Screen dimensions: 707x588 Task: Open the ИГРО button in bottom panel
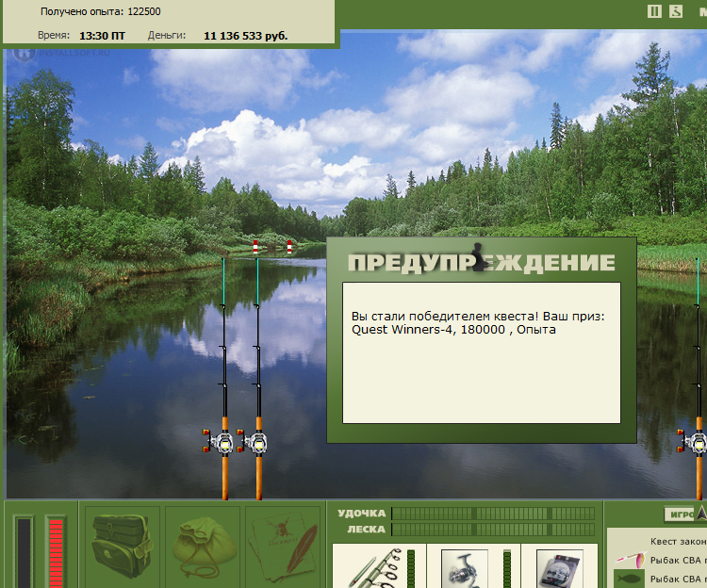point(681,514)
